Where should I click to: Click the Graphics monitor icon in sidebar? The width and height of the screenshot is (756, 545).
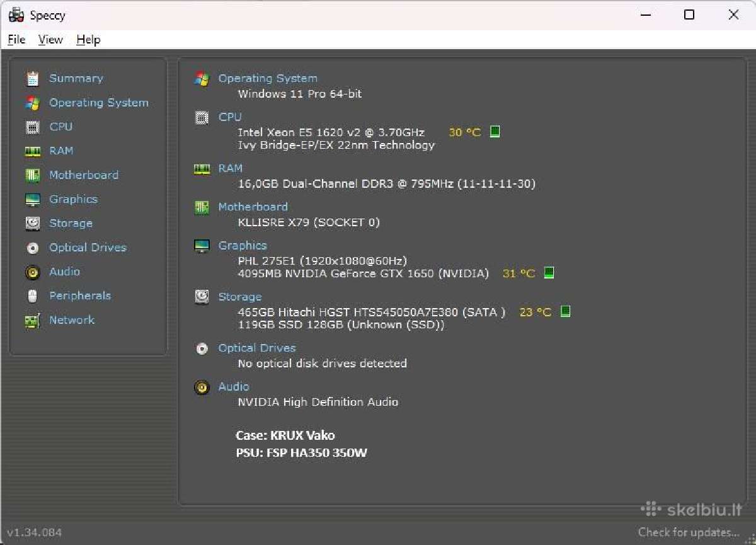coord(33,200)
